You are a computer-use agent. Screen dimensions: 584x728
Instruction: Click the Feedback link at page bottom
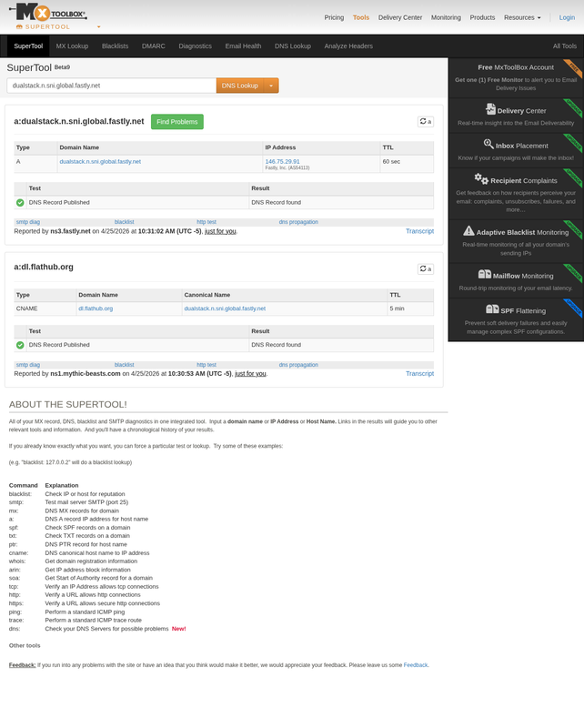click(416, 665)
